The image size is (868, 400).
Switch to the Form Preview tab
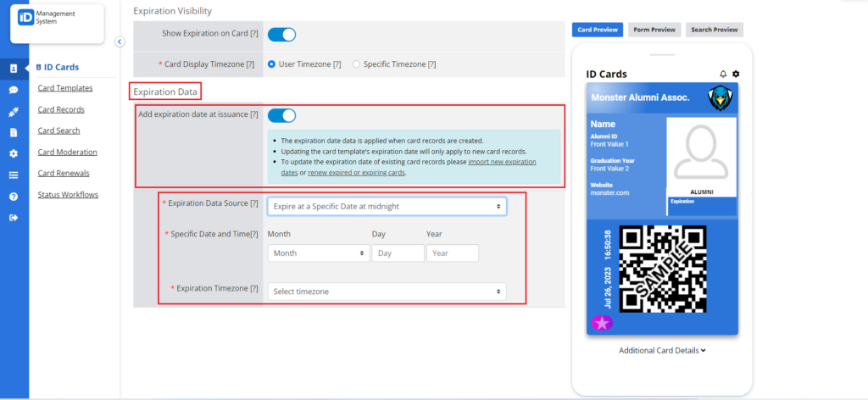pos(654,30)
